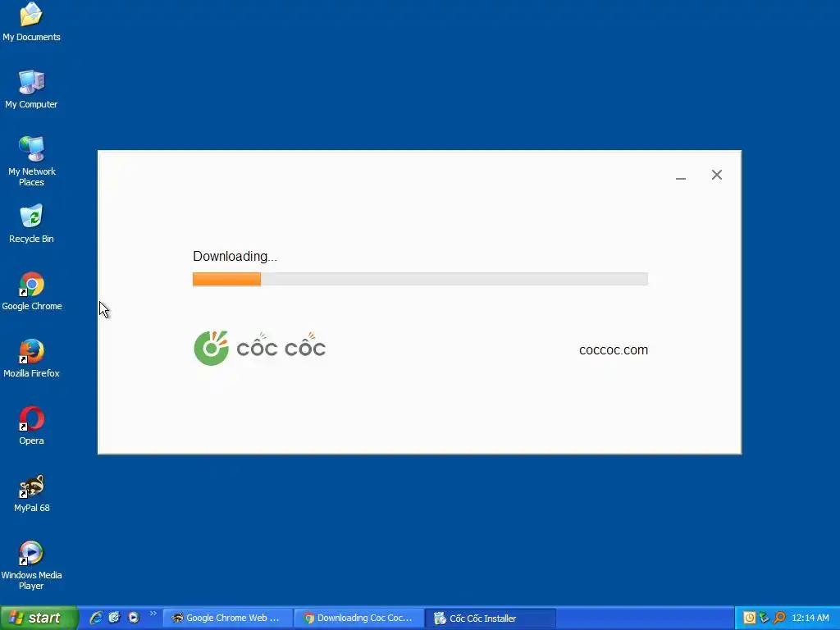
Task: Click the green middle system tray icon
Action: [x=765, y=619]
